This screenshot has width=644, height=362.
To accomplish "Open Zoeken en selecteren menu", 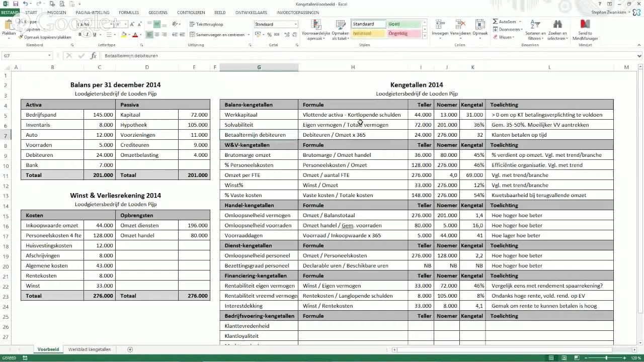I will pos(557,30).
